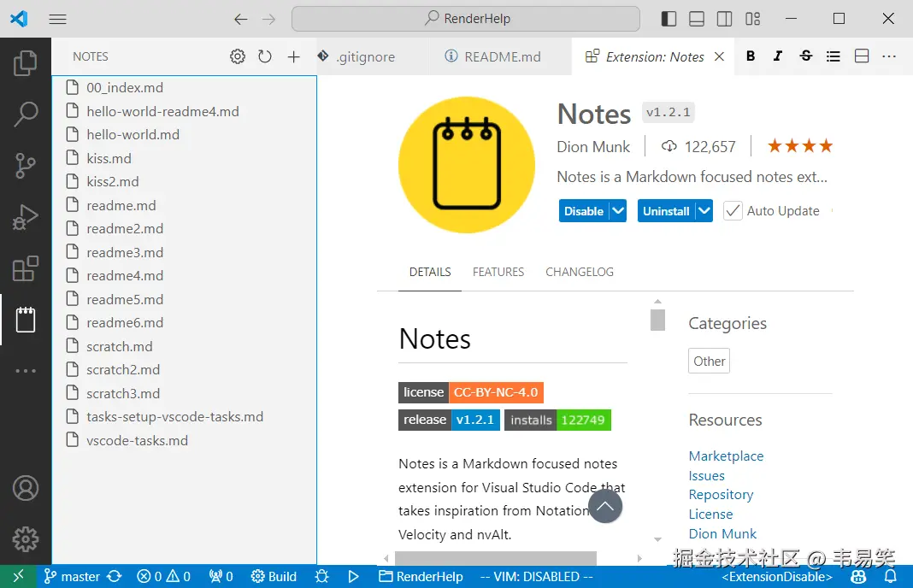Screen dimensions: 913x588
Task: Toggle bold formatting in editor toolbar
Action: (x=751, y=56)
